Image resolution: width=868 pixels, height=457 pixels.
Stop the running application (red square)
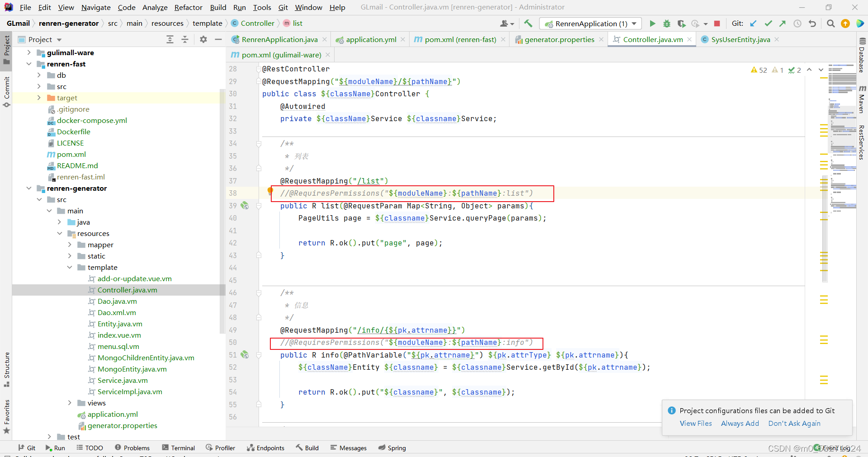717,24
